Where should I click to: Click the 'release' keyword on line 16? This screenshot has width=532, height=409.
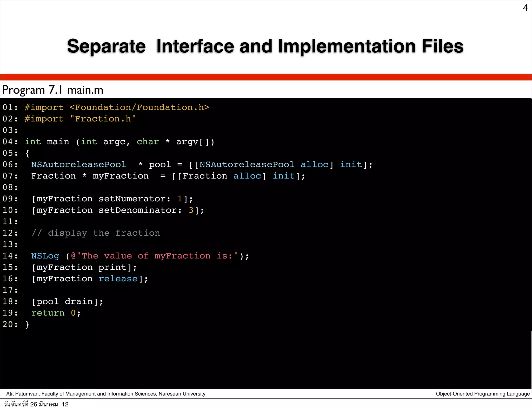[118, 279]
